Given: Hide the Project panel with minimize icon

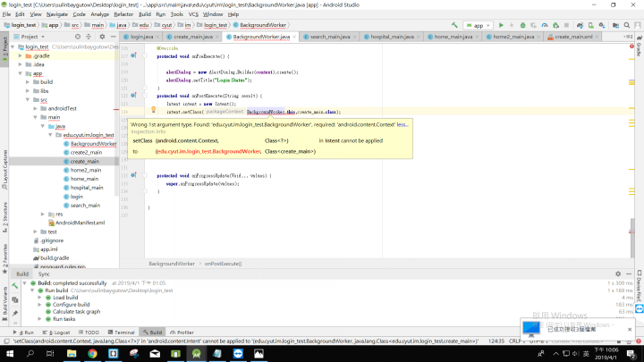Looking at the screenshot, I should click(x=114, y=37).
